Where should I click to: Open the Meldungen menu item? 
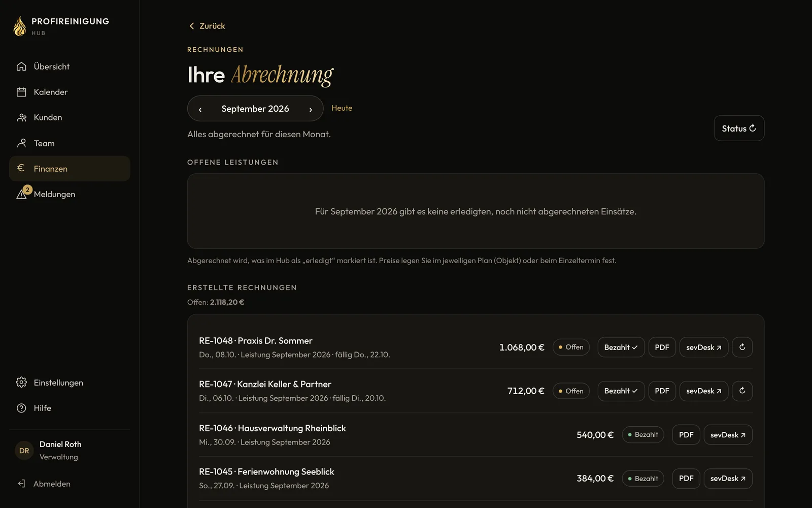(70, 194)
